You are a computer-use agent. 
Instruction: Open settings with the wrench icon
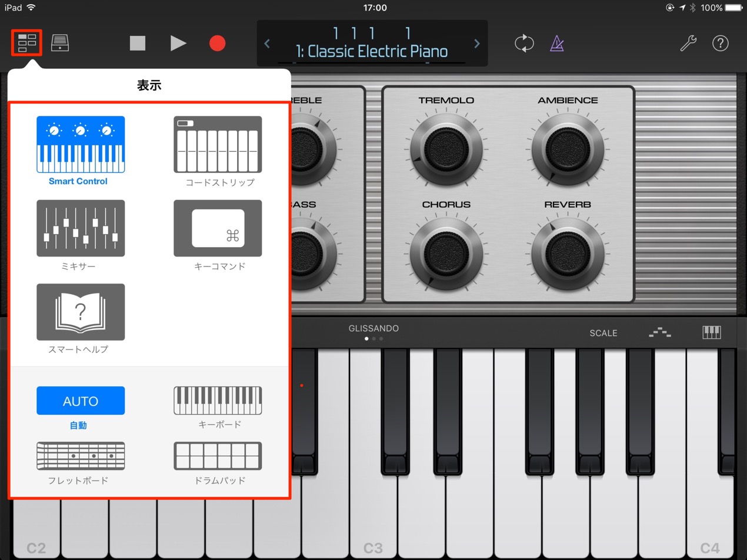pos(688,43)
